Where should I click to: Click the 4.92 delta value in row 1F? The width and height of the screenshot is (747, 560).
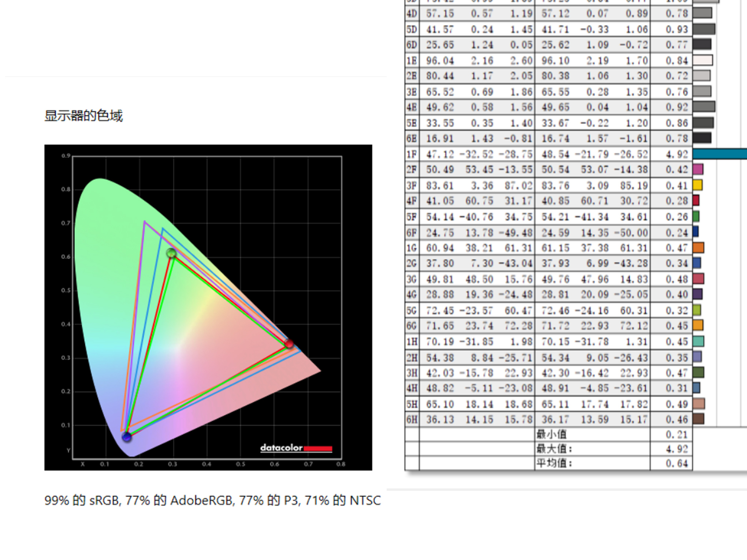click(x=676, y=154)
